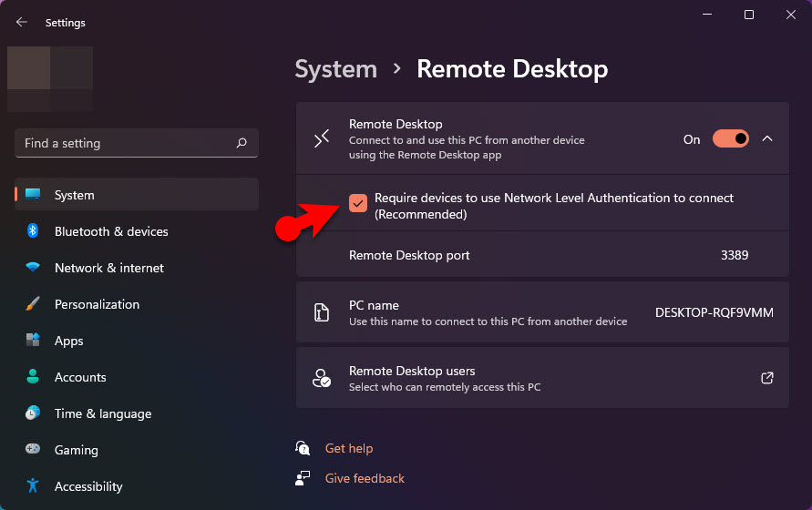
Task: Click the Remote Desktop arrows icon
Action: click(322, 138)
